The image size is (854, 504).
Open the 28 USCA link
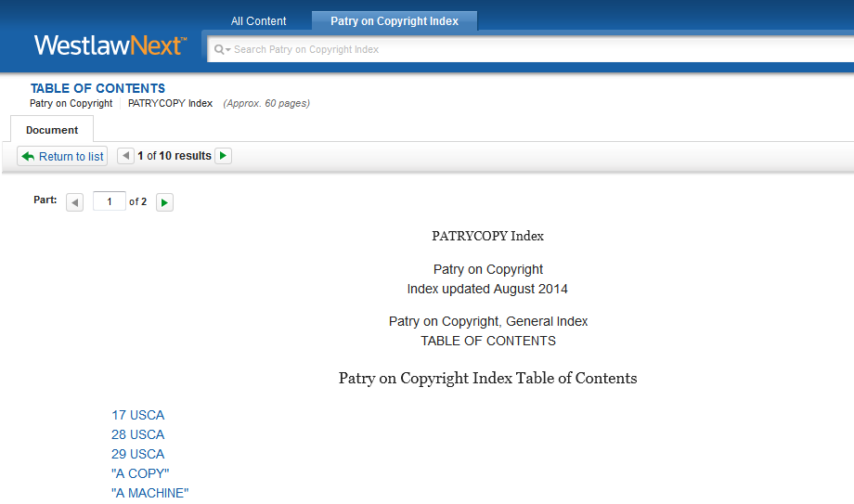[x=137, y=434]
